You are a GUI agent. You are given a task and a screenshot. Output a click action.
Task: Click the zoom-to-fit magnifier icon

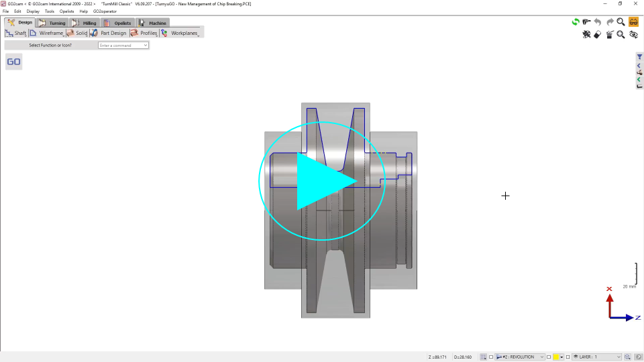621,34
